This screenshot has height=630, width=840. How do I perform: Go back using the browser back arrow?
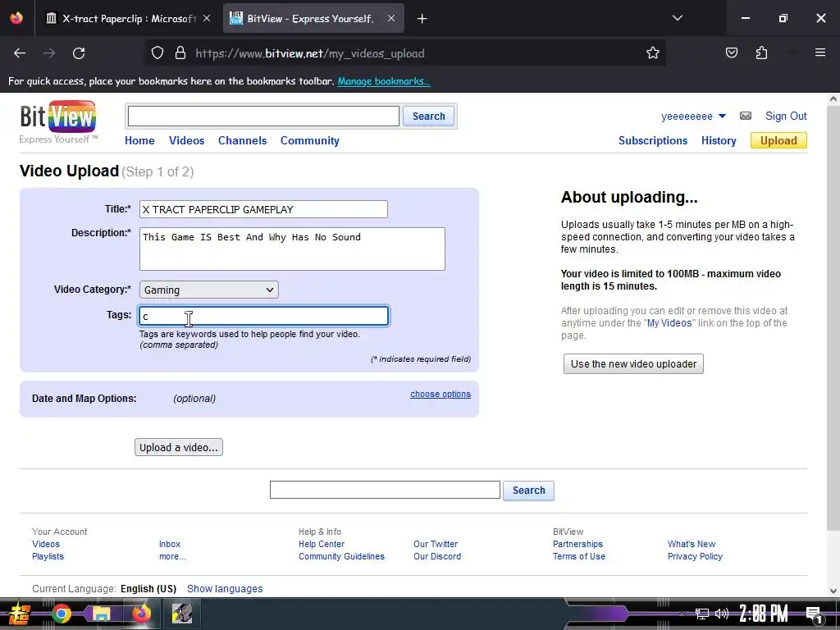[20, 53]
